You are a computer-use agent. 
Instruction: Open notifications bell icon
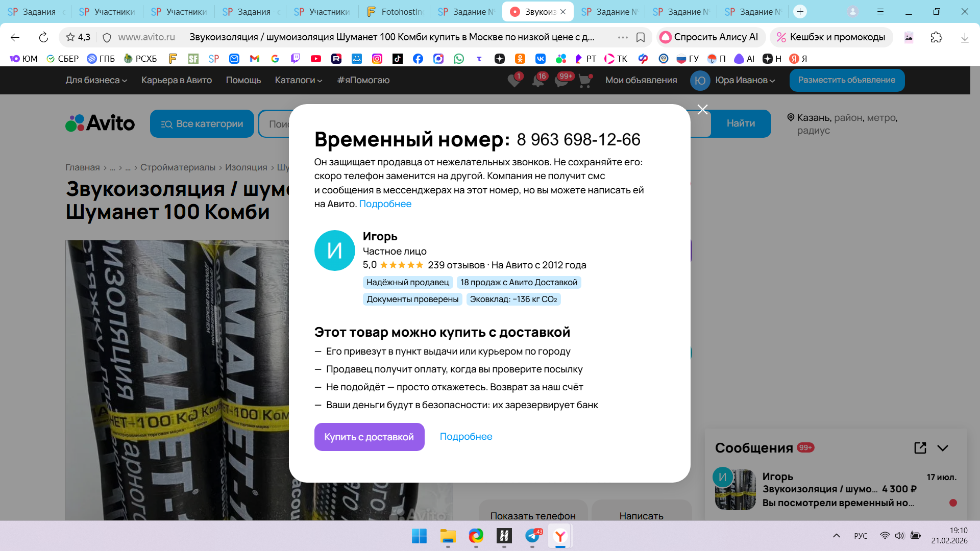[x=538, y=80]
